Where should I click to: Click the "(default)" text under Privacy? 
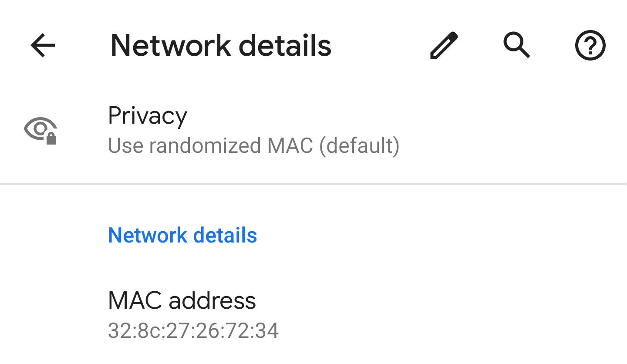coord(359,146)
